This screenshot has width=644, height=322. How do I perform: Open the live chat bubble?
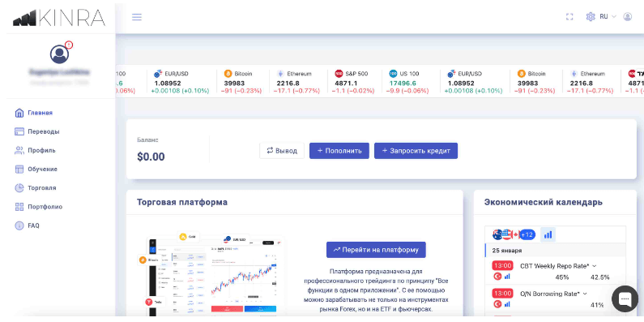click(625, 298)
